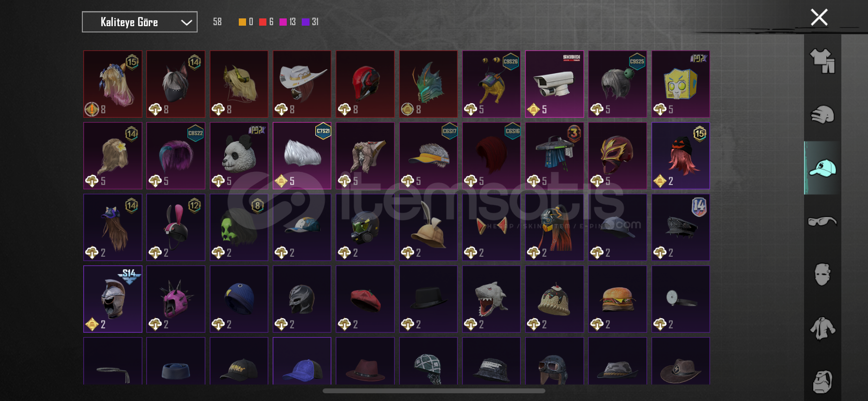The width and height of the screenshot is (868, 401).
Task: Select the panda head mask item
Action: (239, 156)
